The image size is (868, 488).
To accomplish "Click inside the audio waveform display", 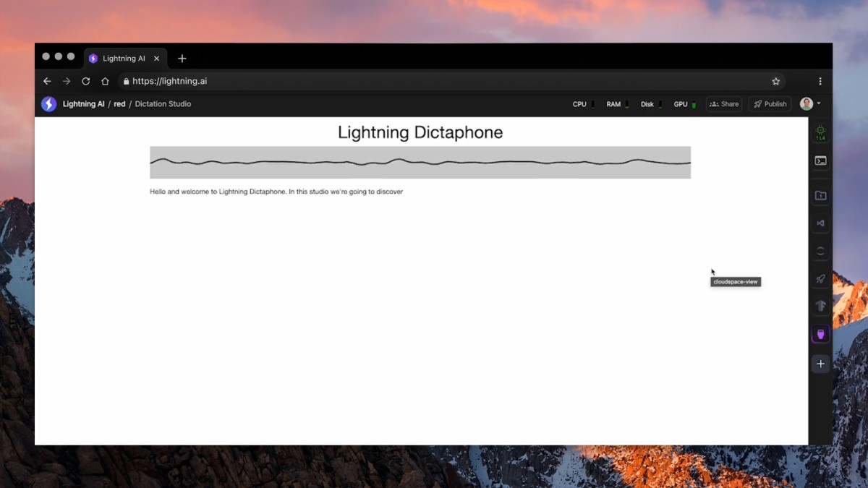I will point(420,162).
